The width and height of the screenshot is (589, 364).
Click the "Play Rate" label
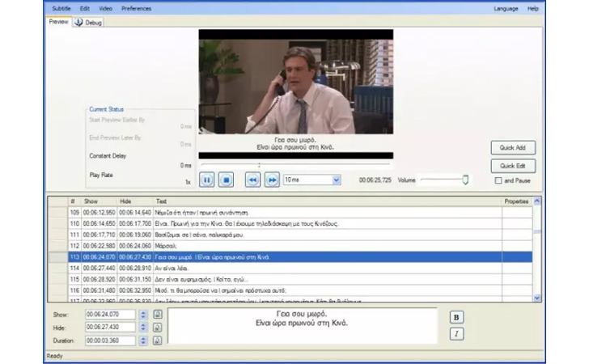[100, 175]
